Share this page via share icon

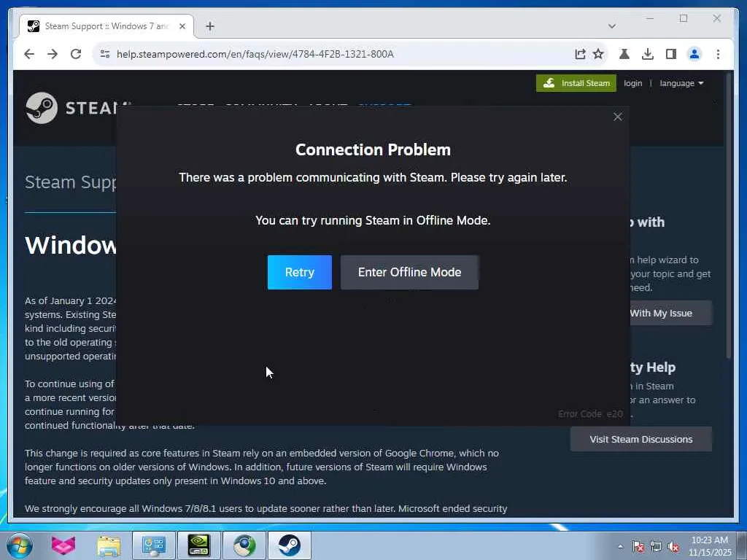coord(580,54)
